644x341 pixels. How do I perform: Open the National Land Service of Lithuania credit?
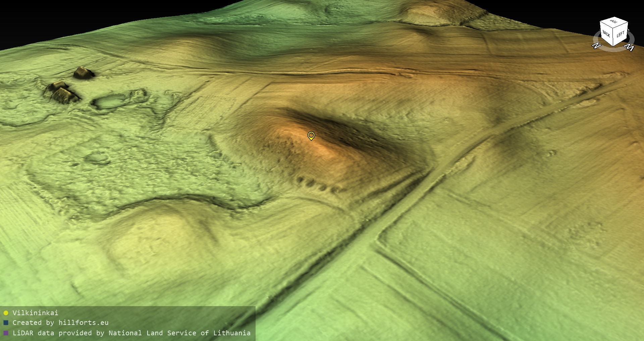[x=131, y=333]
